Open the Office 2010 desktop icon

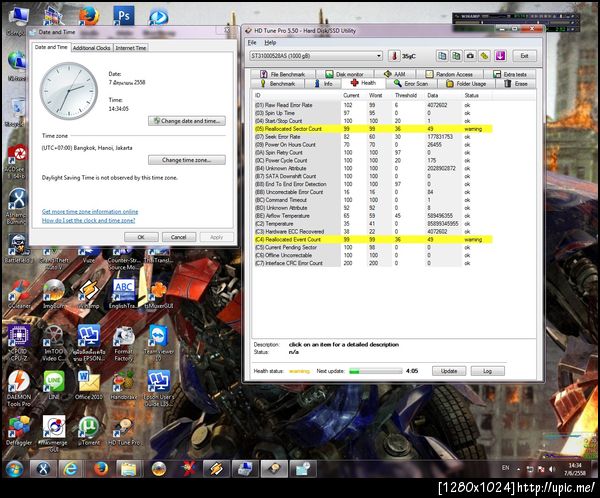(x=89, y=385)
